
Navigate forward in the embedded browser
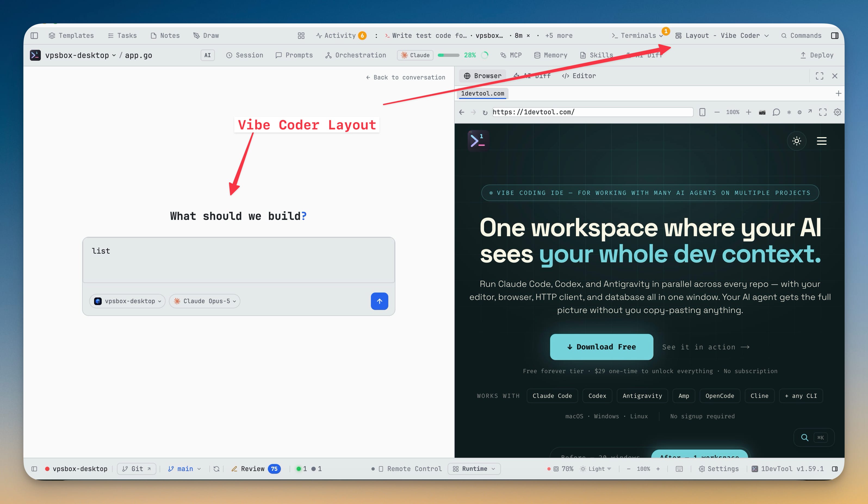pos(473,112)
